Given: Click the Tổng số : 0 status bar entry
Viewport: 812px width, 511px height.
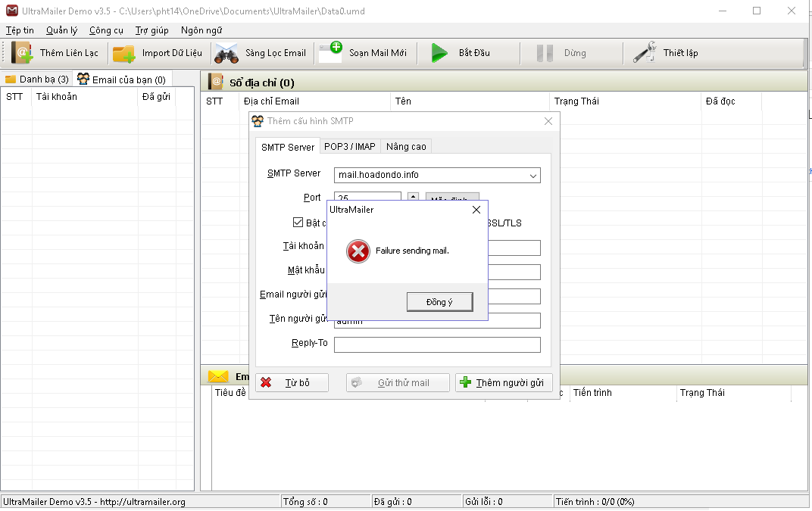Looking at the screenshot, I should click(x=326, y=501).
